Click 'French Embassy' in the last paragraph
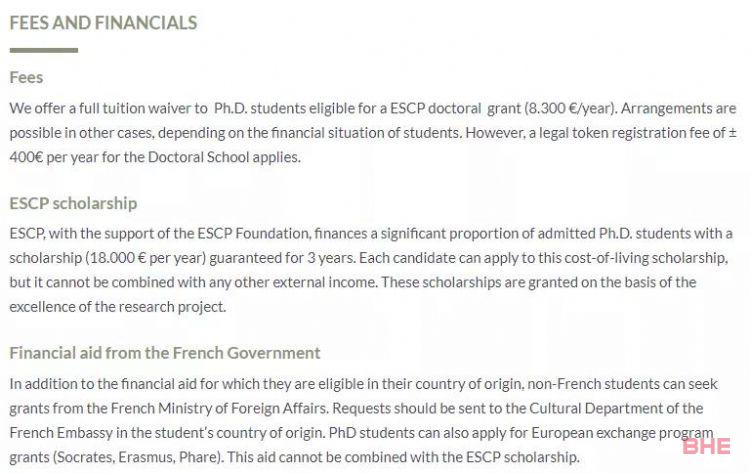 (61, 433)
